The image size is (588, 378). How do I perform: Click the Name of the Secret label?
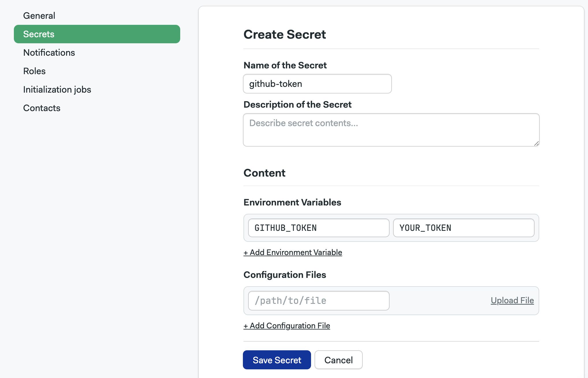285,65
